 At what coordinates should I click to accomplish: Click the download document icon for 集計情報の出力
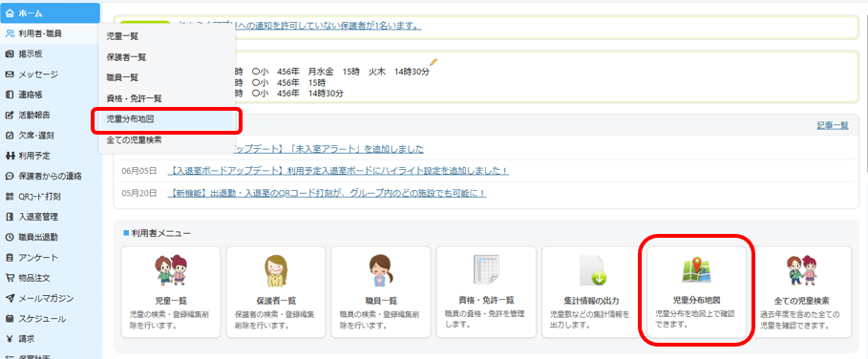pyautogui.click(x=592, y=270)
